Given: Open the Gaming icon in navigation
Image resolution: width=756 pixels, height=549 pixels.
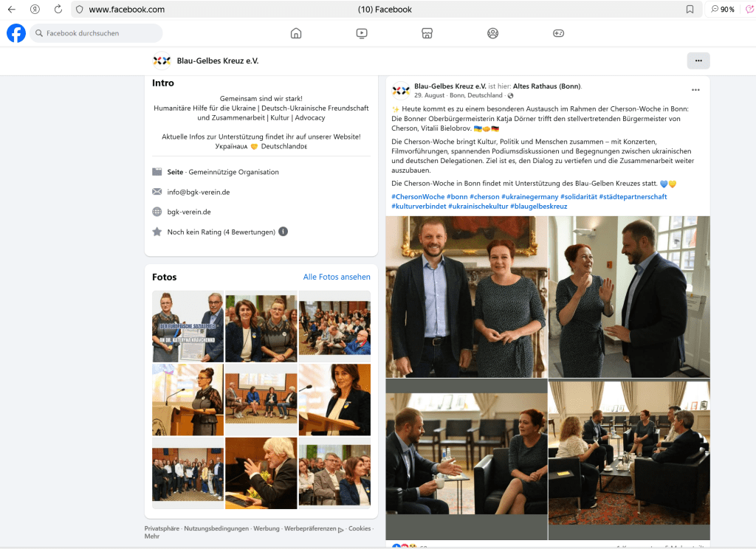Looking at the screenshot, I should pos(558,33).
